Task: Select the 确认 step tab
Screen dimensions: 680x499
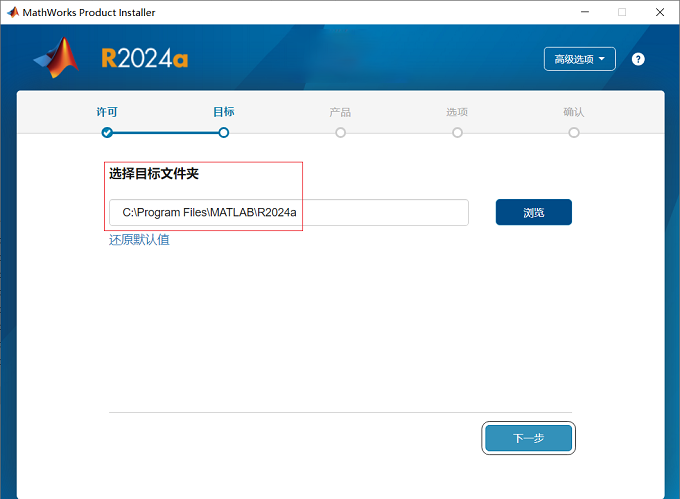Action: click(x=574, y=112)
